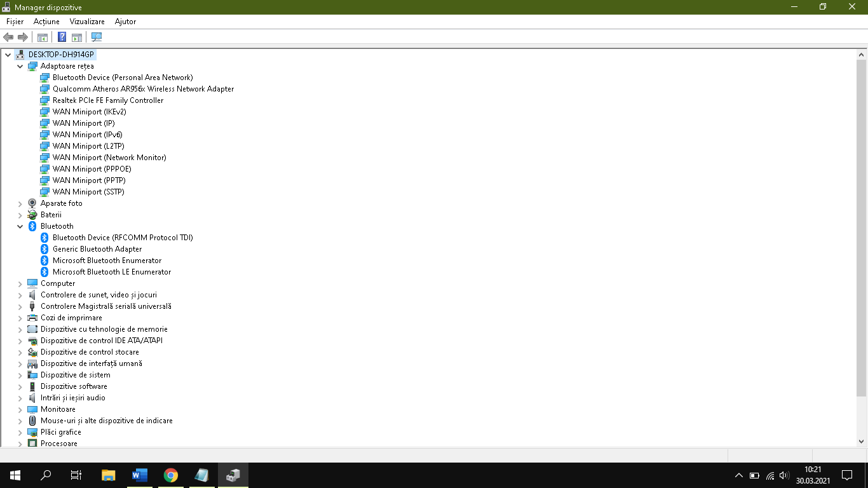The image size is (868, 488).
Task: Toggle the action pane toolbar icon
Action: pos(77,37)
